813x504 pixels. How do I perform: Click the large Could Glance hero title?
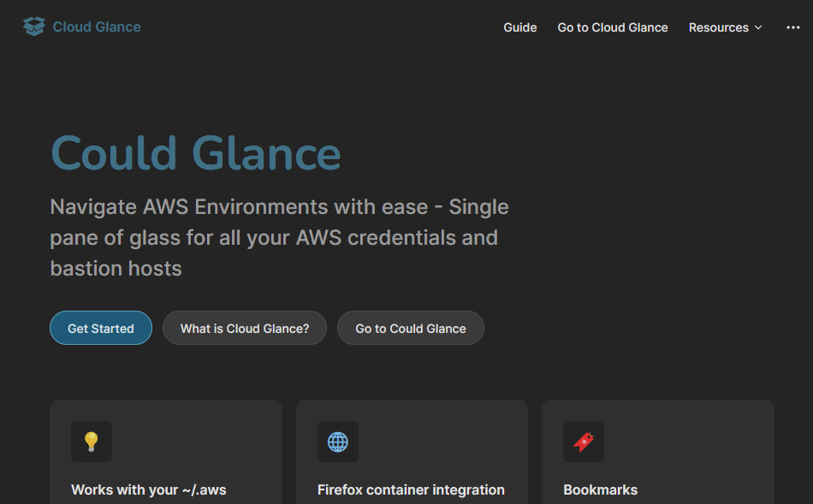tap(195, 153)
